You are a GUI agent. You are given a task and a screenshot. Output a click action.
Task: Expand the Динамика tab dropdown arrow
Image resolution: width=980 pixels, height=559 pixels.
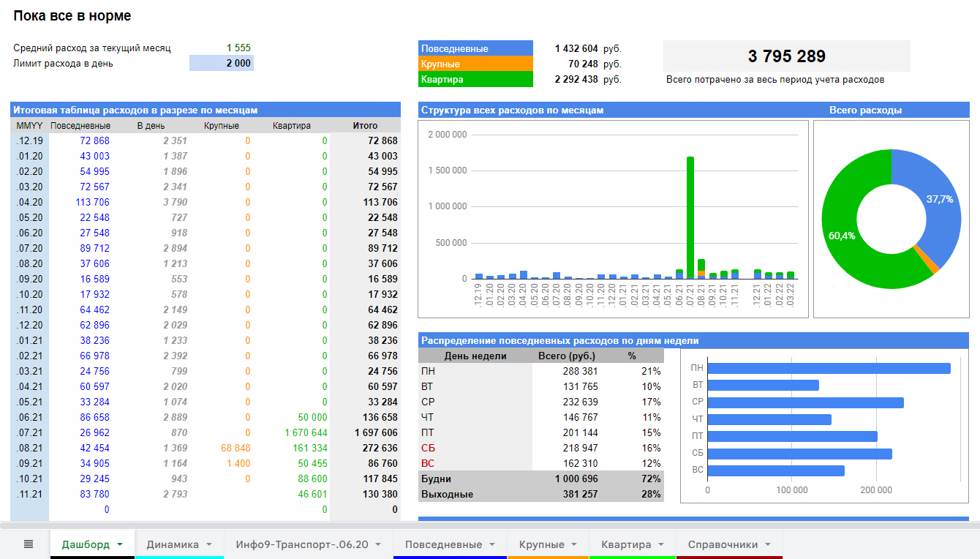coord(209,544)
